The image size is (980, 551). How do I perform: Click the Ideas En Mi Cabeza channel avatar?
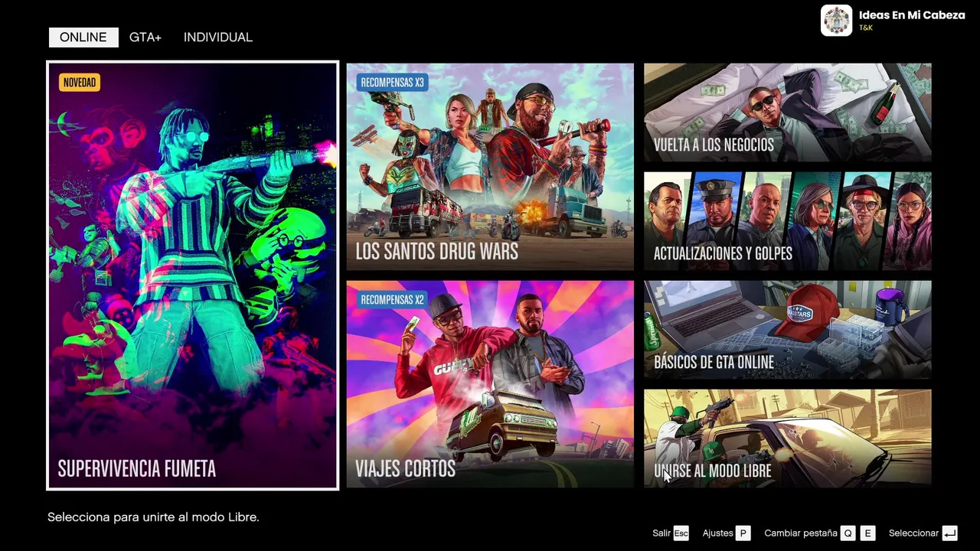836,21
